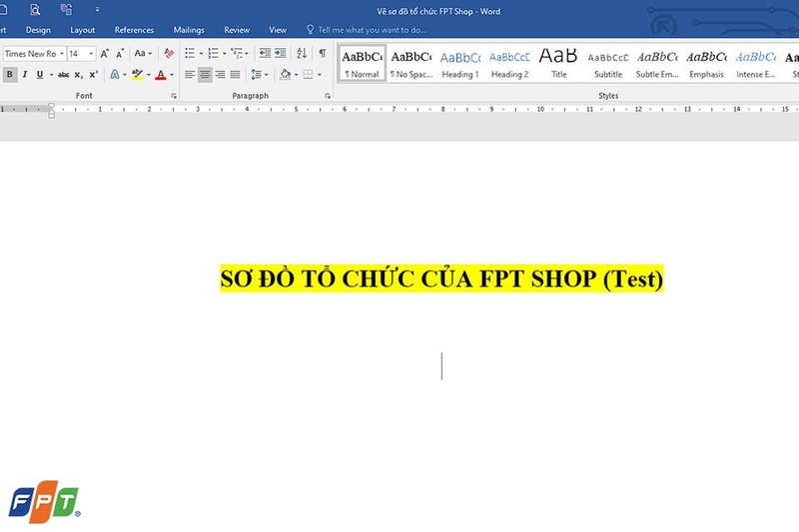Click the Superscript icon
Screen dimensions: 799x532
coord(93,75)
